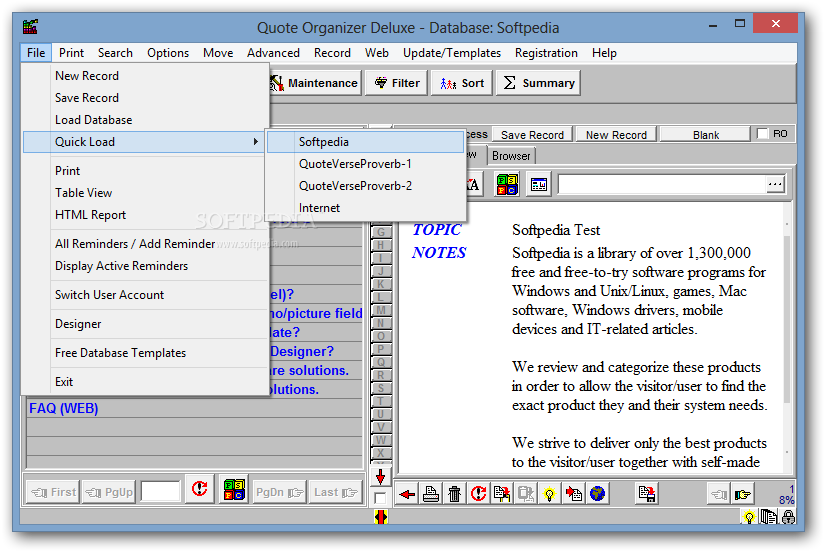Click the save-to-disk document icon in bottom toolbar

click(x=647, y=494)
